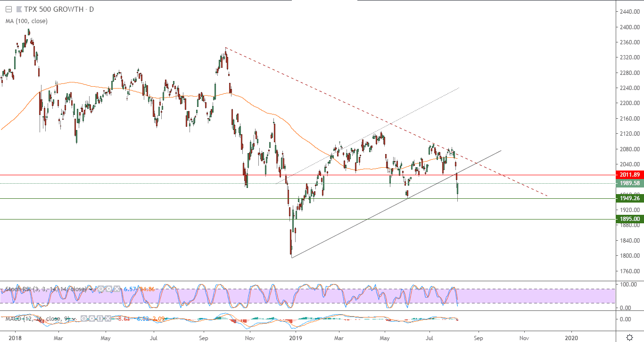Click the Stoch RSI indicator title

(x=46, y=289)
